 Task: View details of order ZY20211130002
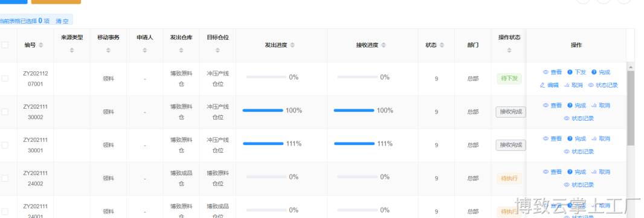pyautogui.click(x=552, y=106)
